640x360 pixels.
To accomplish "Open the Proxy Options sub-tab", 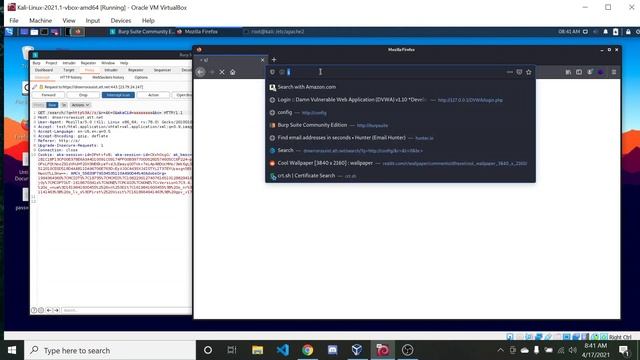I will [x=141, y=77].
